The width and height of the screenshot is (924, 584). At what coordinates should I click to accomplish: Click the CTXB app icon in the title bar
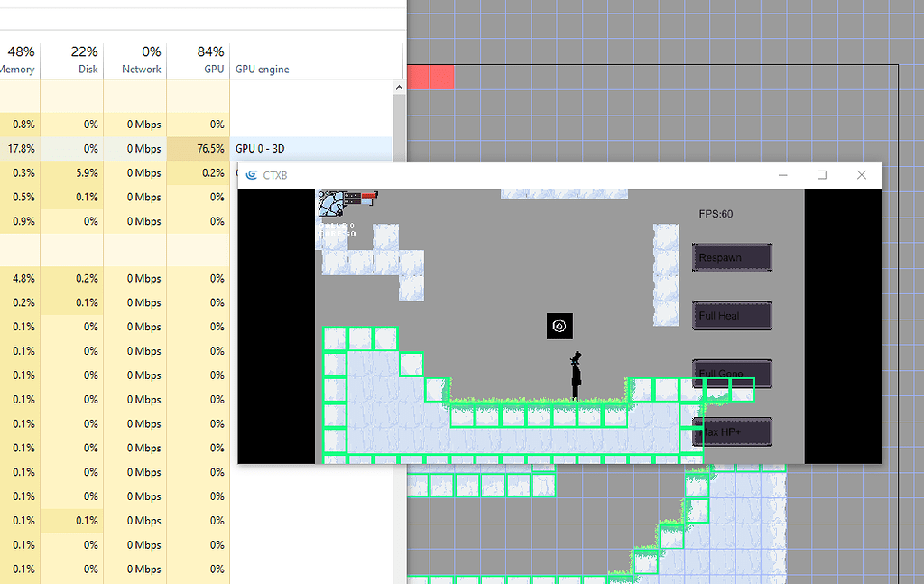[250, 175]
